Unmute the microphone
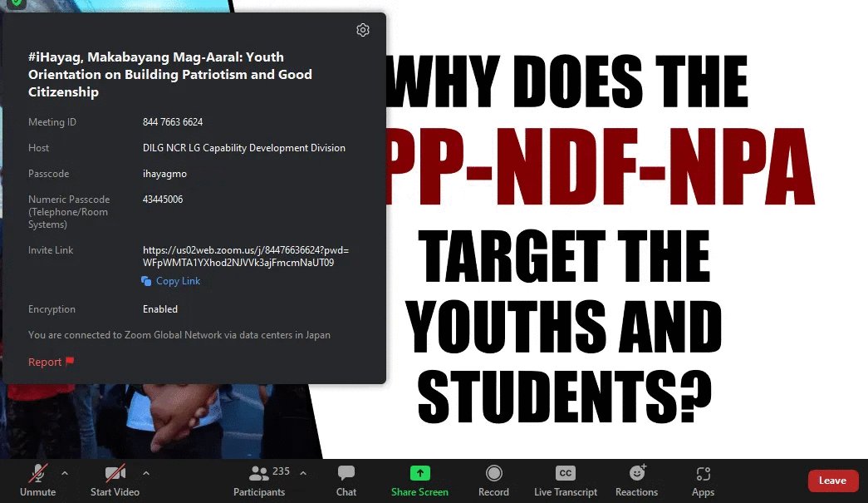 point(37,481)
